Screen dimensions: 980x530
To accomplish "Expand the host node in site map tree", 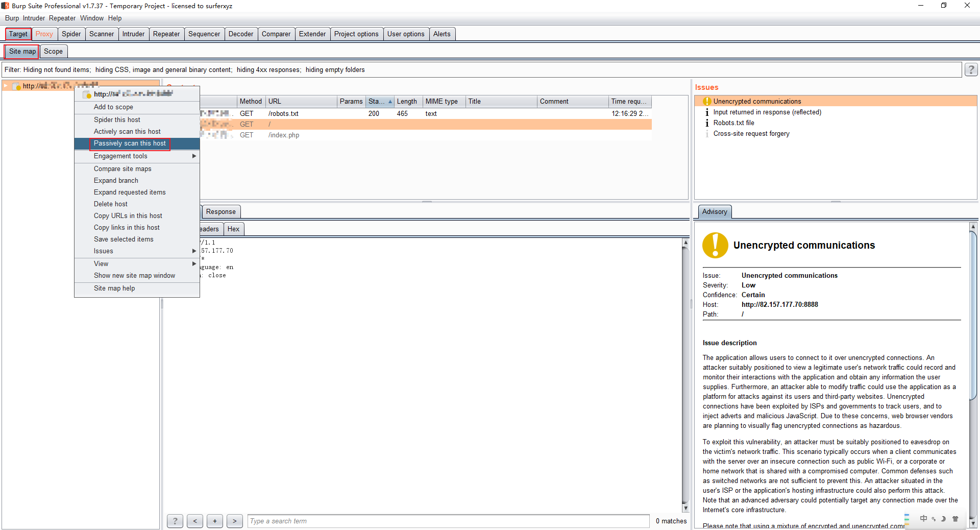I will point(6,86).
